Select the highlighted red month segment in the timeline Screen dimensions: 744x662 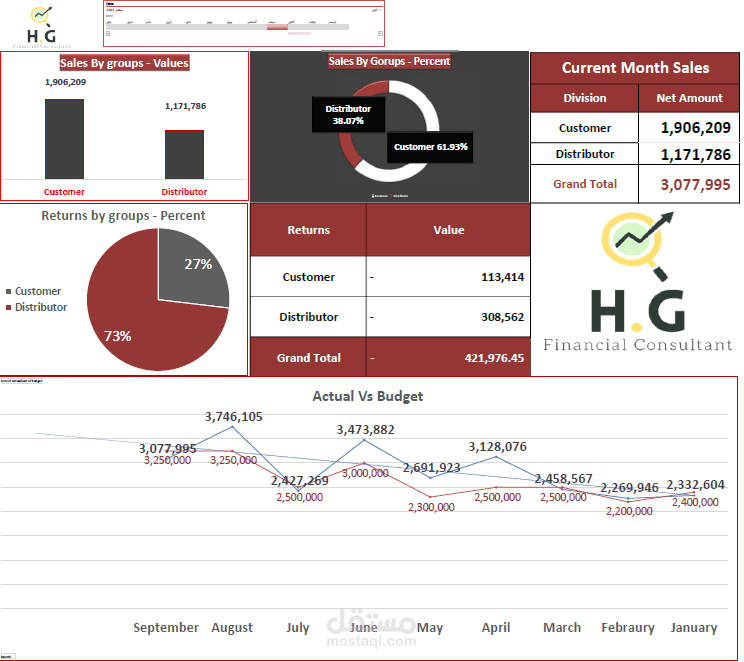(277, 27)
